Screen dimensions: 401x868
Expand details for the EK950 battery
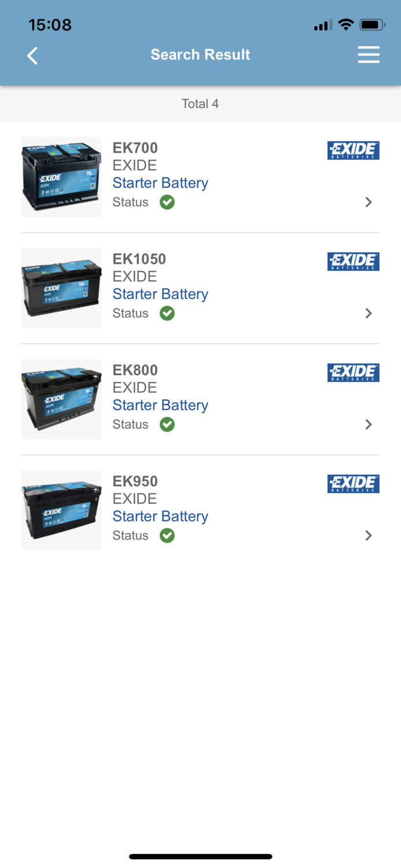tap(369, 535)
